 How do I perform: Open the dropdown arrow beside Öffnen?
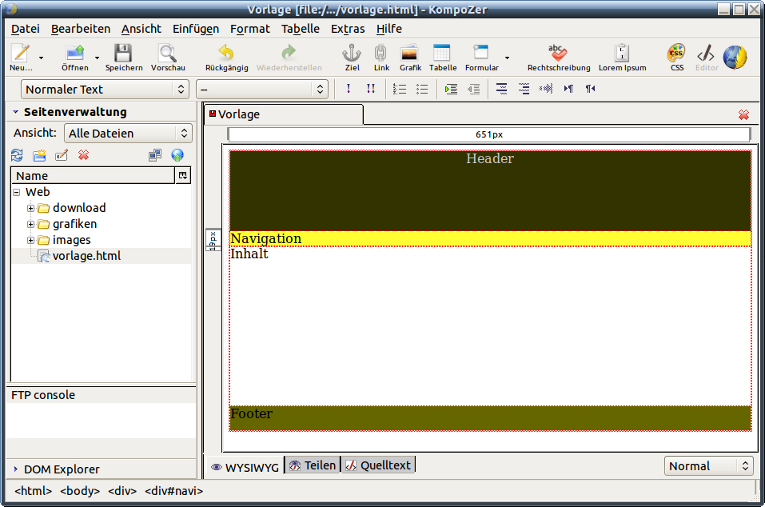(x=97, y=58)
